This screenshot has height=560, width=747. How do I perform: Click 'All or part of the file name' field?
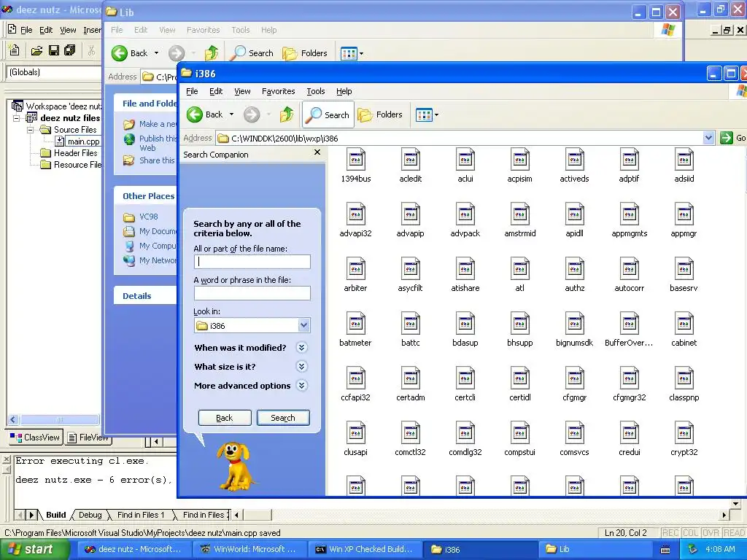click(x=252, y=262)
